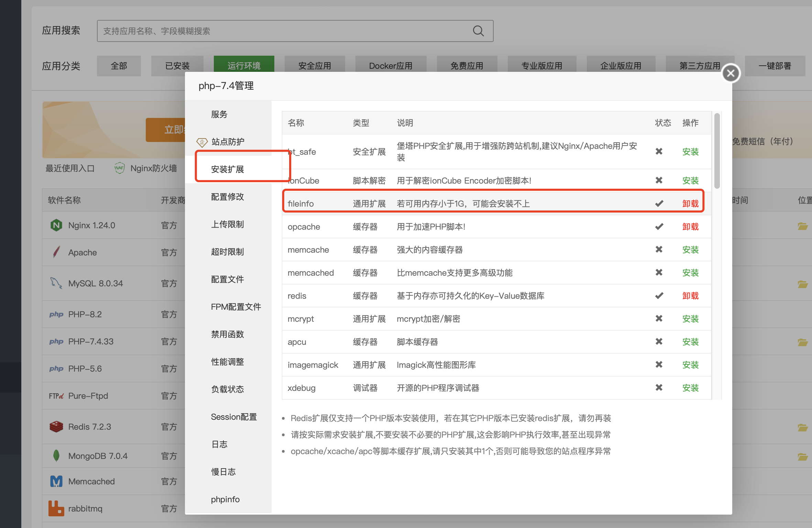Open the phpinfo side tab

(x=228, y=499)
